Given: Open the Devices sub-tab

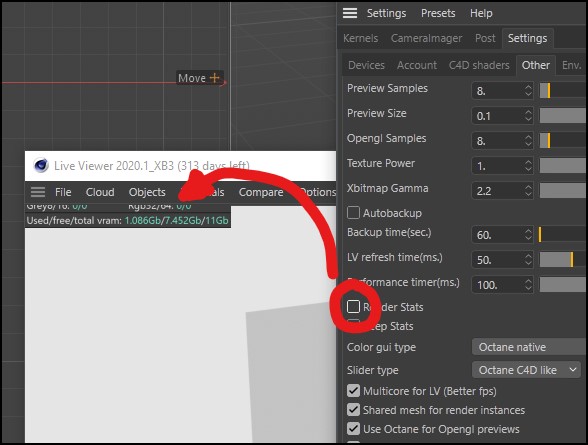Looking at the screenshot, I should 366,65.
